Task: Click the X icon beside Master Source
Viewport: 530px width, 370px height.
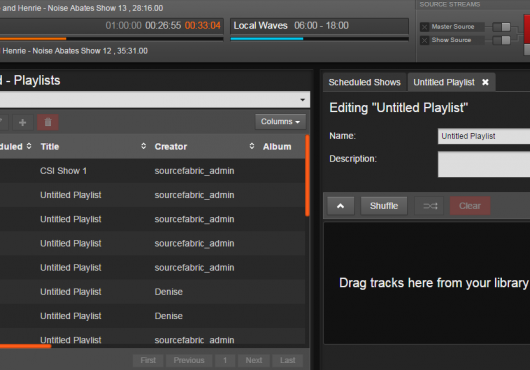Action: click(x=425, y=27)
